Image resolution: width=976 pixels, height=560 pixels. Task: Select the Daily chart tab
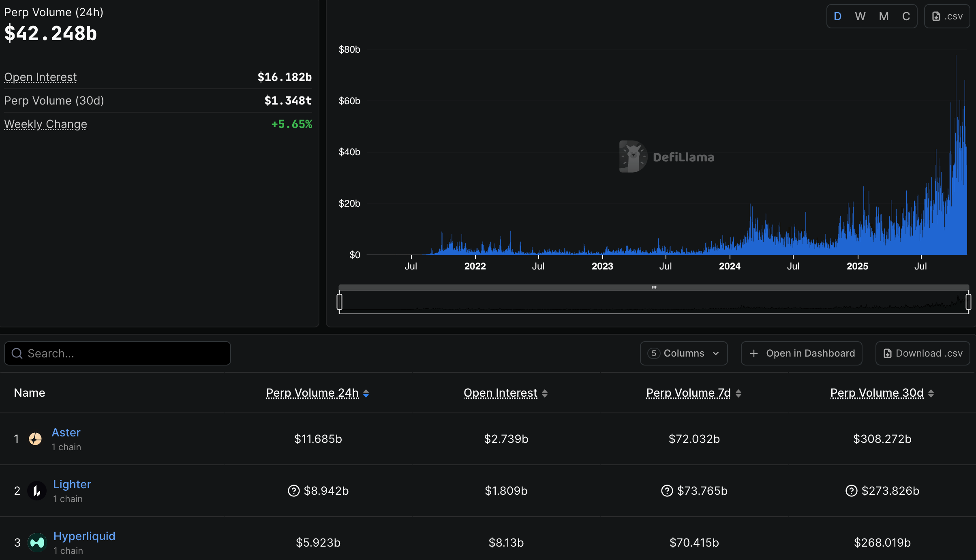point(837,16)
